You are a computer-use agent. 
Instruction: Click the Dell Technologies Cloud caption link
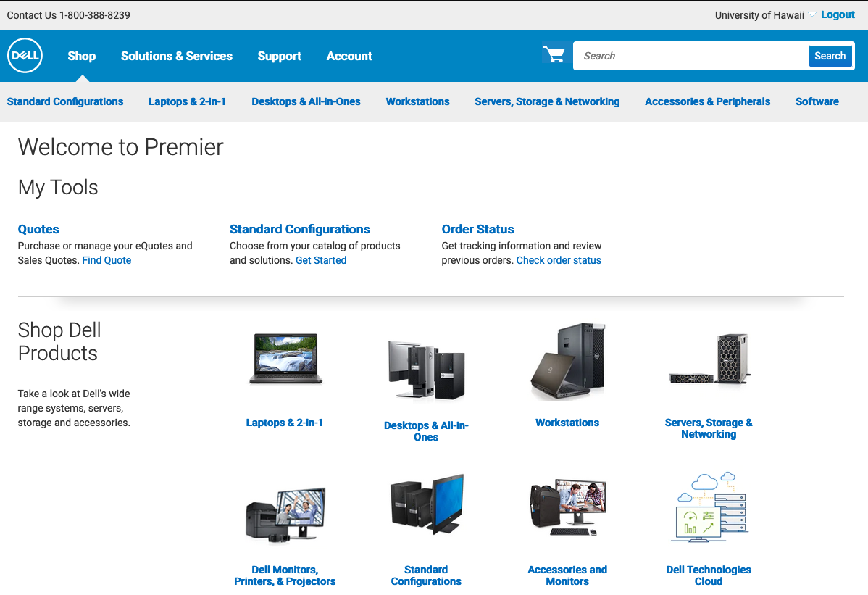(x=709, y=575)
